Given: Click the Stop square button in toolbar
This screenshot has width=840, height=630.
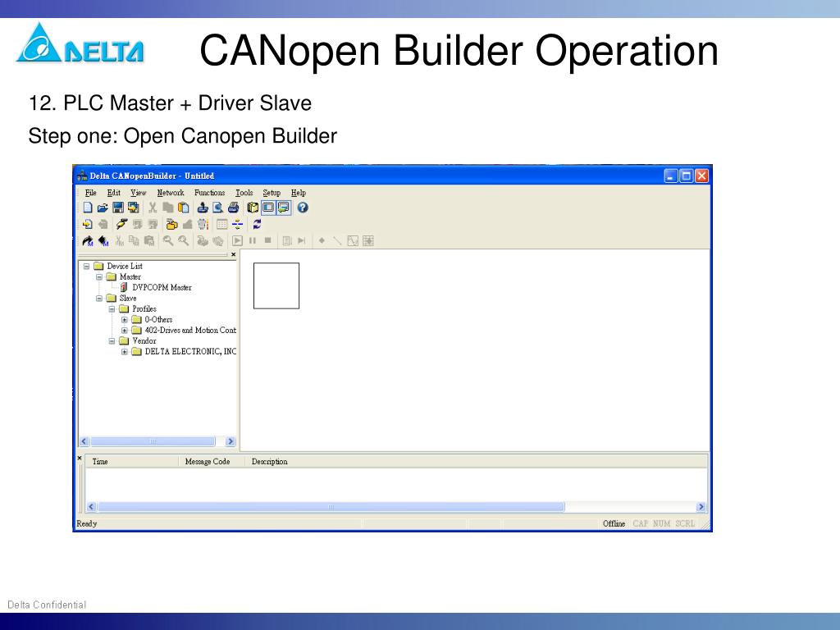Looking at the screenshot, I should [x=268, y=241].
